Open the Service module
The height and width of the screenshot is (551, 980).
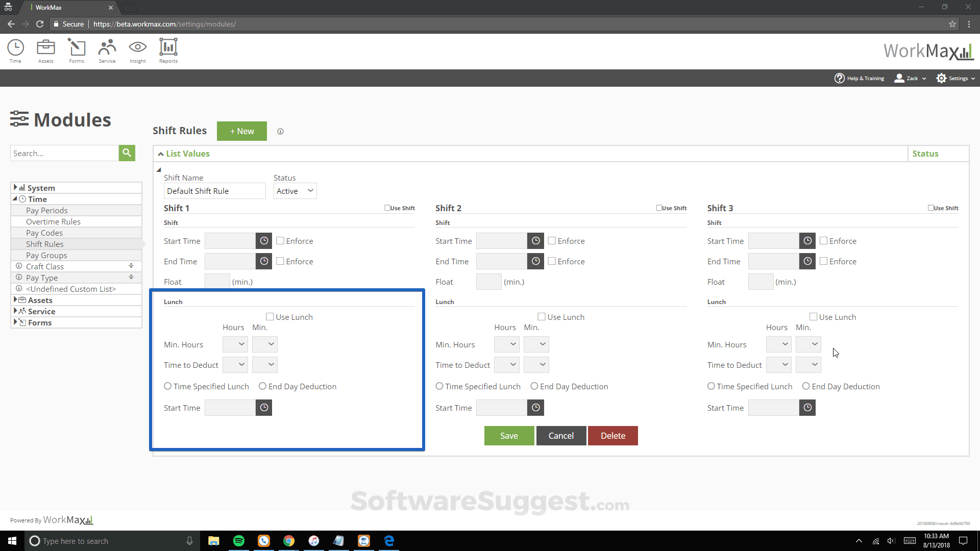tap(107, 51)
